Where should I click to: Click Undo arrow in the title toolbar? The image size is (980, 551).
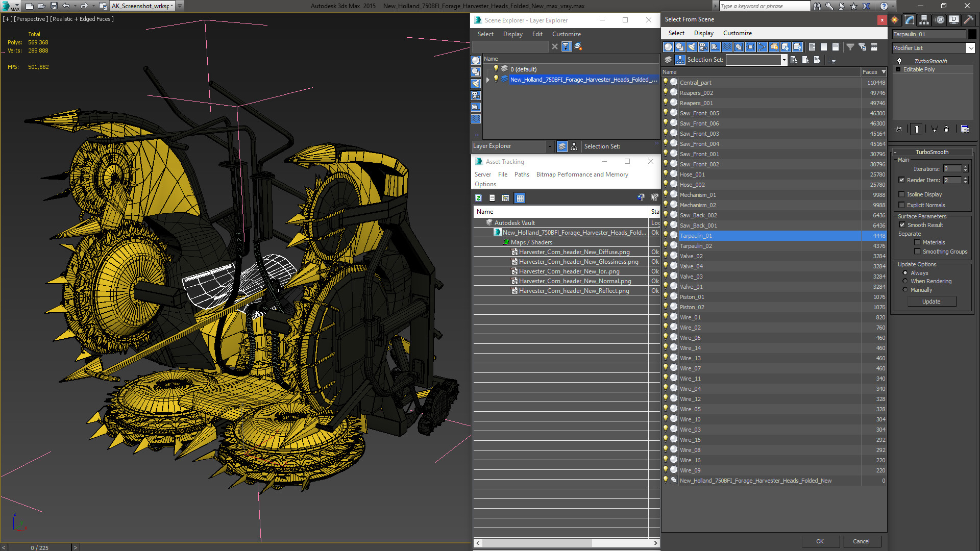66,6
